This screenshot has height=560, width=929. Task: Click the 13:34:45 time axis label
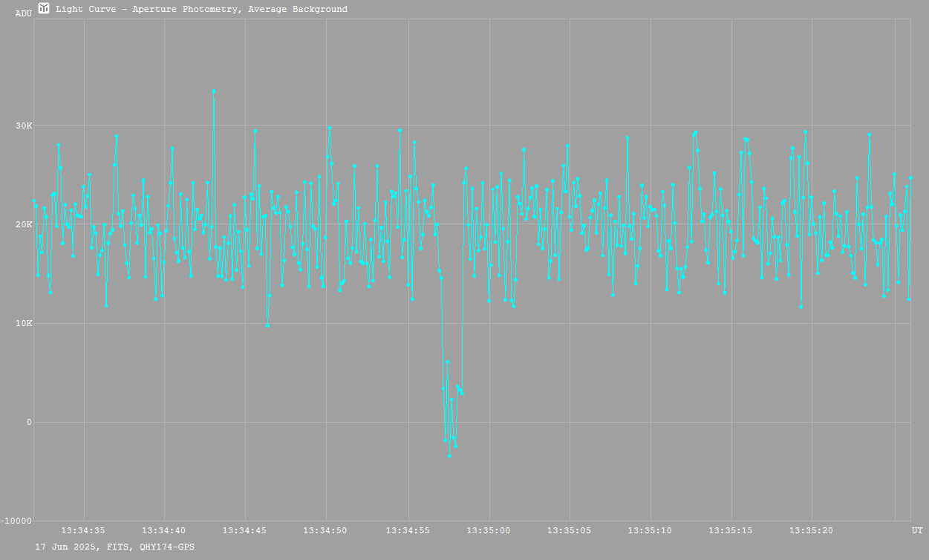245,530
